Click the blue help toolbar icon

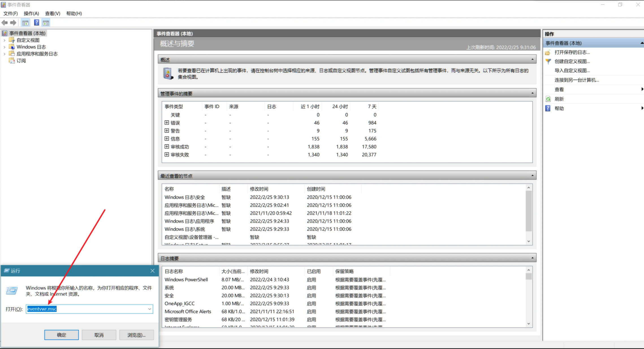[x=36, y=23]
